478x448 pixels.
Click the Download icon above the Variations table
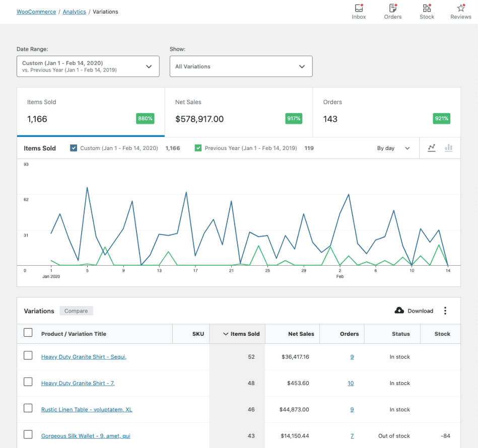(400, 311)
